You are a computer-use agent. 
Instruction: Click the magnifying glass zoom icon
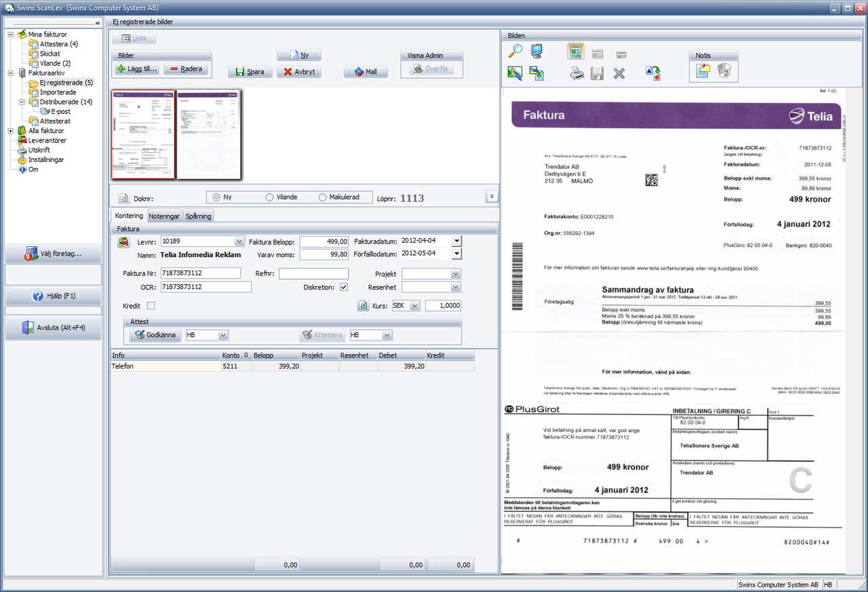coord(515,51)
